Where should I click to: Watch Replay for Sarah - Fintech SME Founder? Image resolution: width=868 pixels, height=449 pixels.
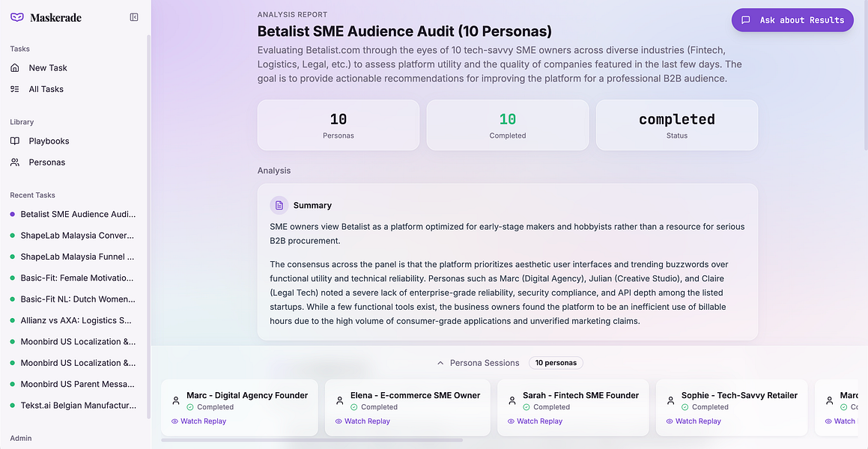535,421
